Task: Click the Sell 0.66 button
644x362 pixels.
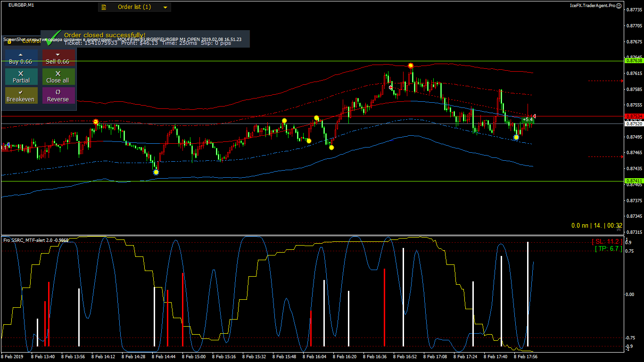Action: 58,58
